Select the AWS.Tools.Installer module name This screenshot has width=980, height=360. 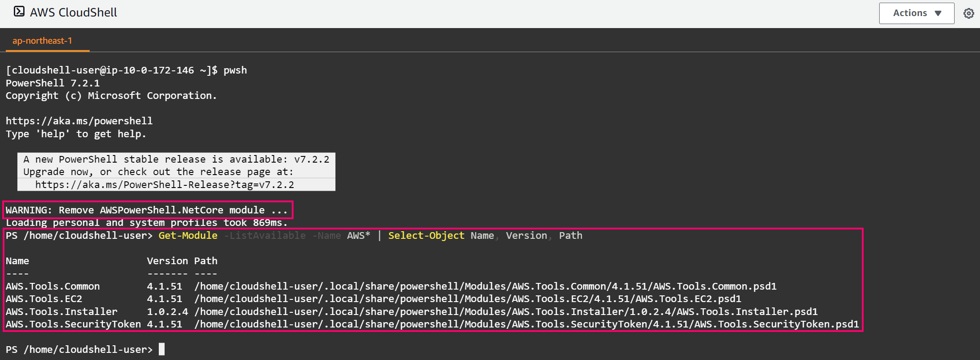point(62,312)
